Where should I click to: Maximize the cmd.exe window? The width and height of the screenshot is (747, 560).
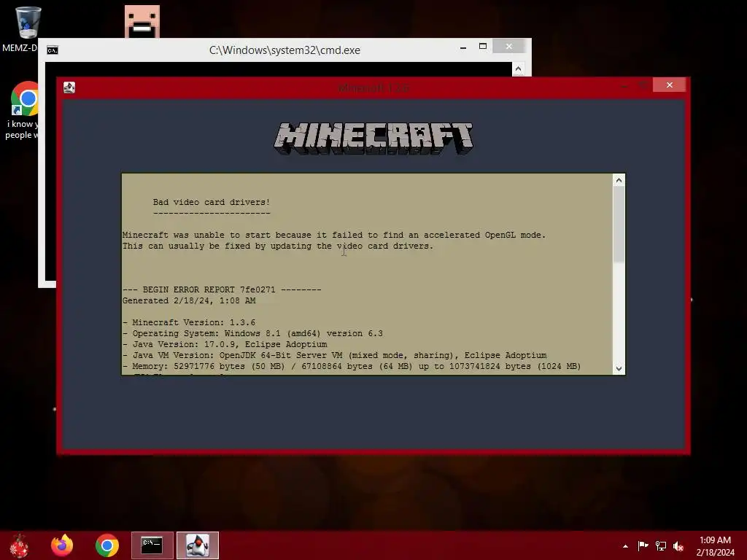tap(483, 46)
